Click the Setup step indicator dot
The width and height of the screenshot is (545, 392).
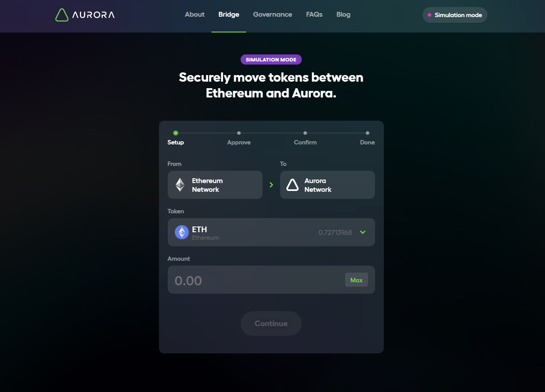coord(176,133)
